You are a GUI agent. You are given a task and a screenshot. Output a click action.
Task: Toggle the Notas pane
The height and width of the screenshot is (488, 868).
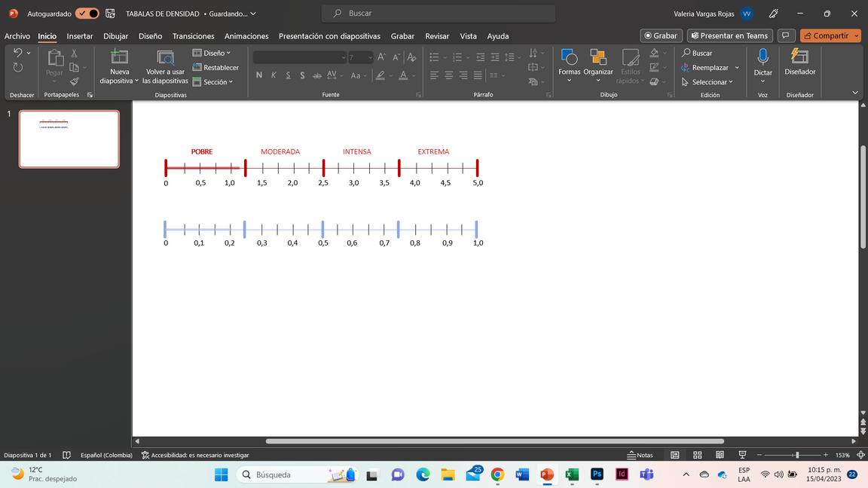640,455
